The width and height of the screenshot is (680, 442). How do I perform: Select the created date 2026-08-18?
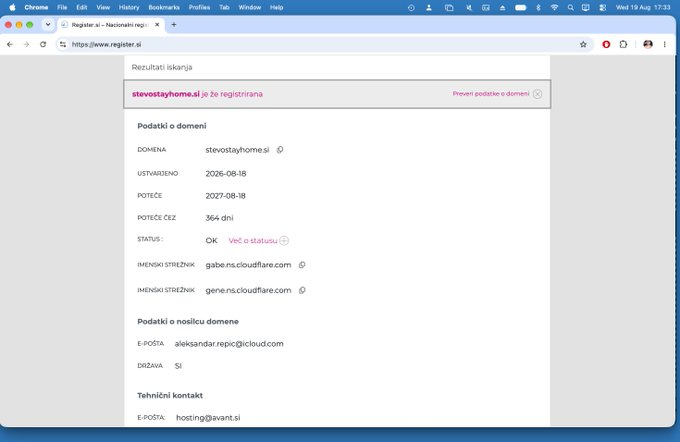point(226,174)
